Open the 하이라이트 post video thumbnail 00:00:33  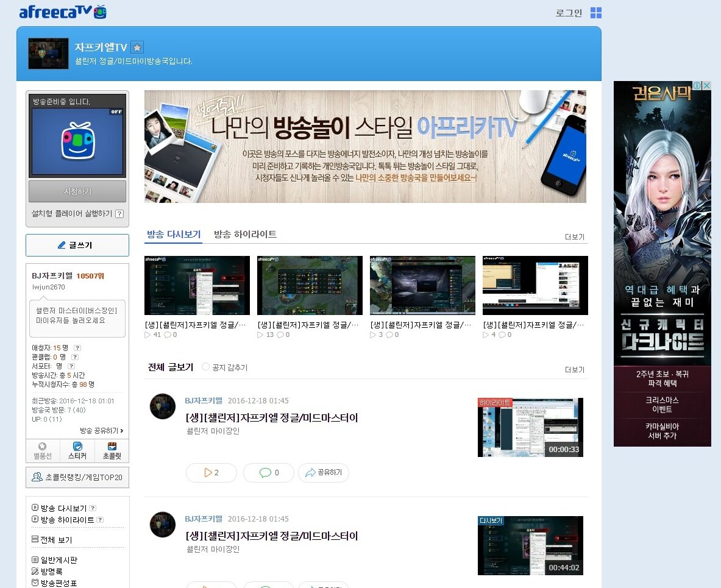click(x=530, y=428)
